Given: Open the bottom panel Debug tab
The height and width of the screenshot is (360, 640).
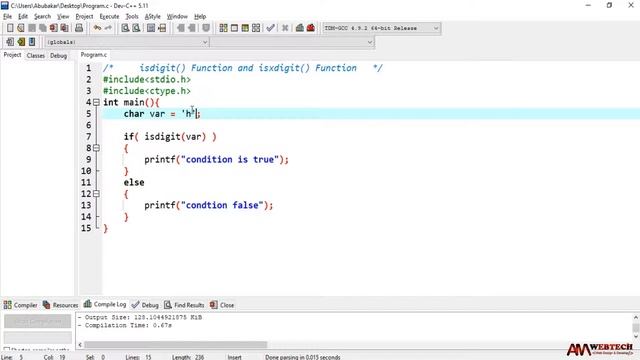Looking at the screenshot, I should 145,305.
